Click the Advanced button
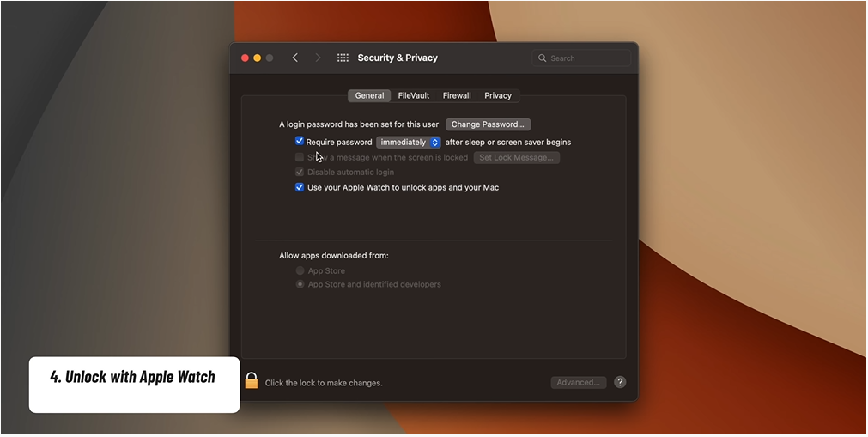Screen dimensions: 868x437 coord(579,382)
